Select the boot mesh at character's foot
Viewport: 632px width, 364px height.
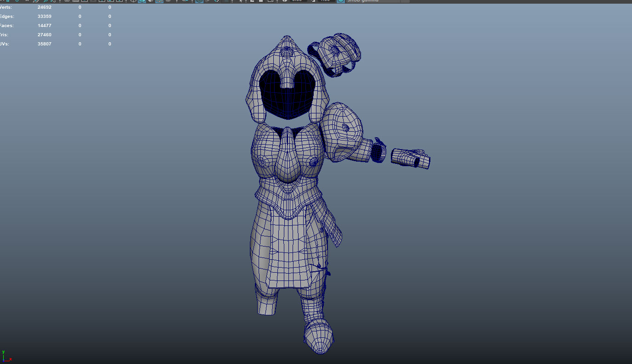319,336
